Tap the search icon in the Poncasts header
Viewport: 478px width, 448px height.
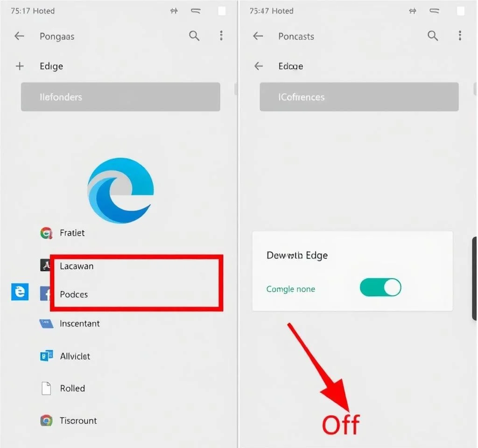(433, 35)
